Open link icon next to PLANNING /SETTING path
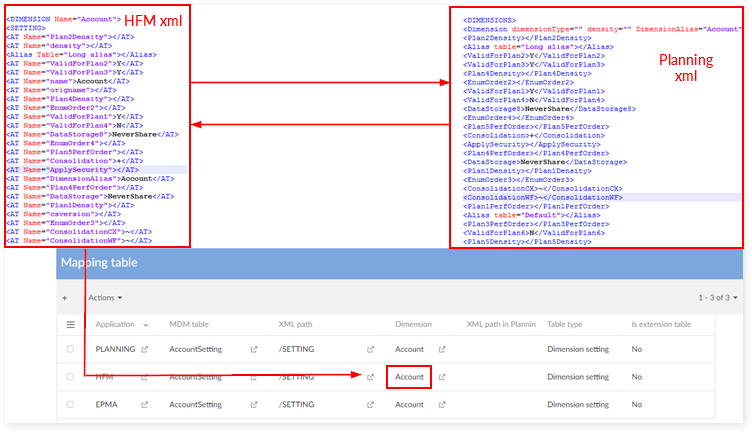 (370, 350)
